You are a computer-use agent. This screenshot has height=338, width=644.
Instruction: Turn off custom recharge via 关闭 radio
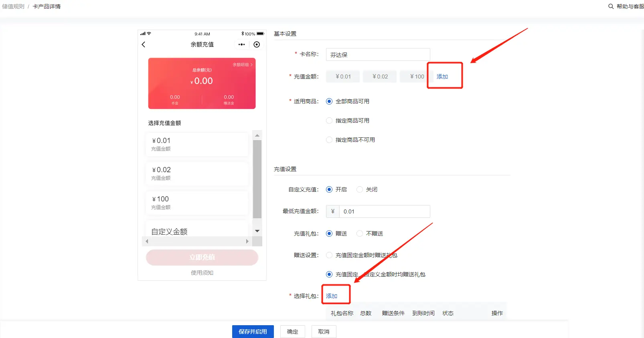click(360, 189)
